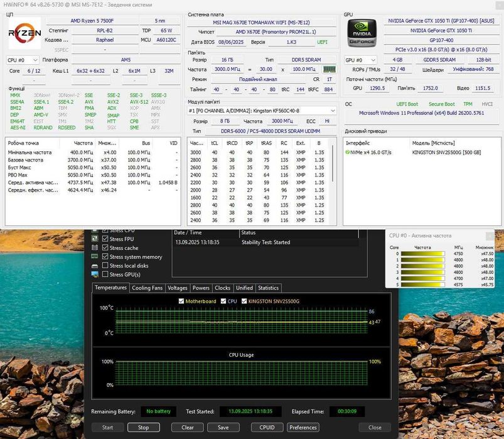Click the NVIDIA GeForce logo
This screenshot has width=504, height=439.
pyautogui.click(x=362, y=33)
